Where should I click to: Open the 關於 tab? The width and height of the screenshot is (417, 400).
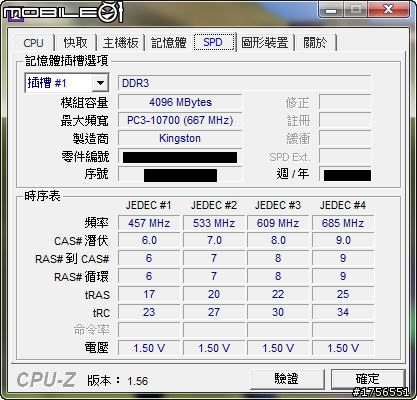[x=315, y=43]
